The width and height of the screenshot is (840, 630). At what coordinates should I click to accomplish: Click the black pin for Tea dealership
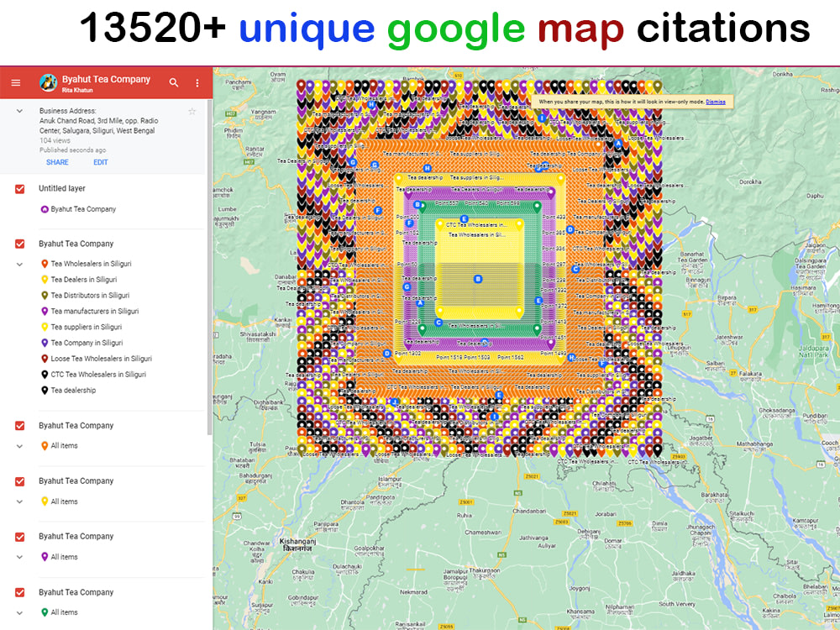[x=45, y=390]
